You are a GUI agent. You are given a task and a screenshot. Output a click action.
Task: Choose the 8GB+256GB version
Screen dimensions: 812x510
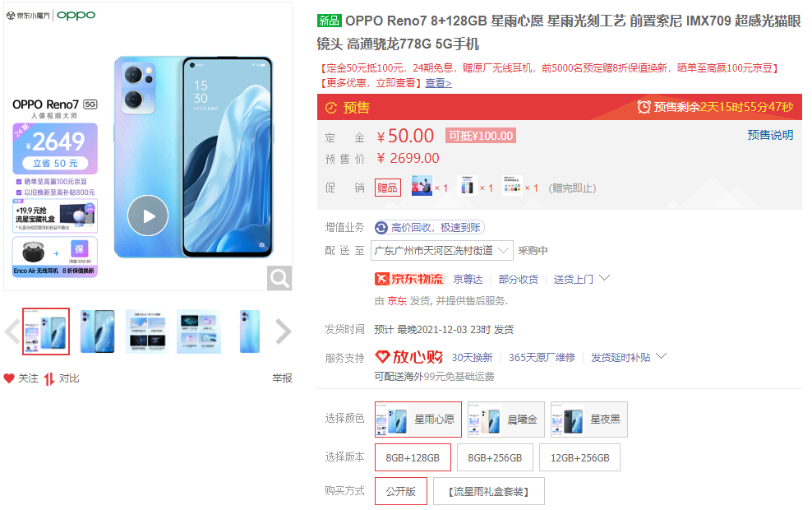495,457
